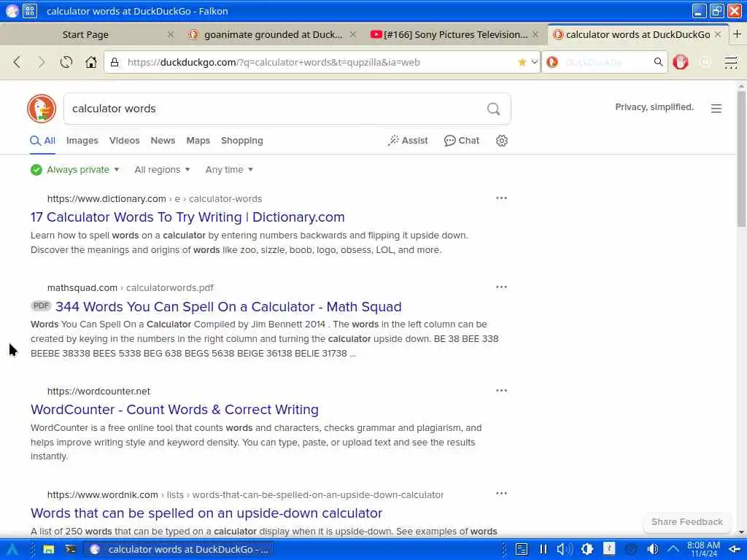Click the https://wordcounter.net URL text

click(98, 392)
